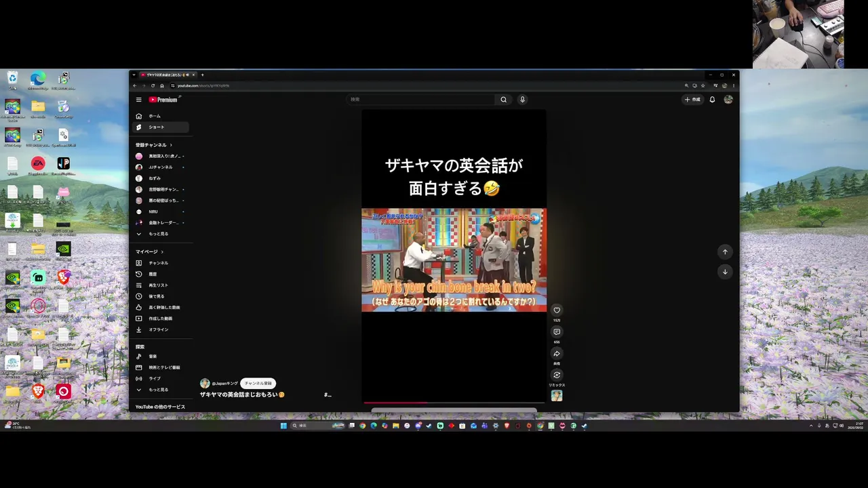This screenshot has width=868, height=488.
Task: Open the NIRU channel subscription
Action: pos(161,211)
